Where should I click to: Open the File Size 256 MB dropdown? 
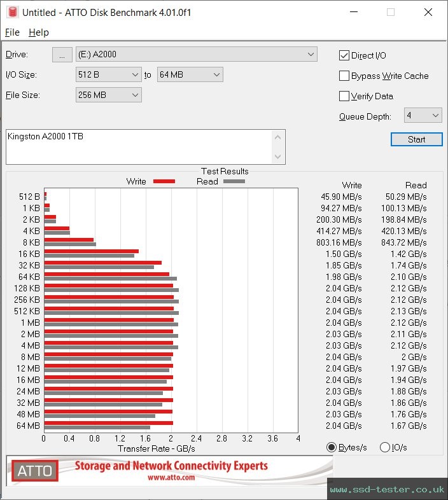108,95
